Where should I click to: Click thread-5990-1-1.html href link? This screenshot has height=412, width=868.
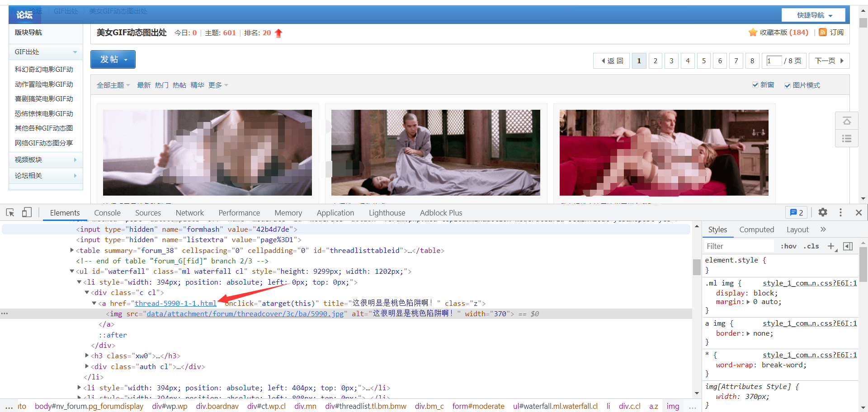pyautogui.click(x=175, y=303)
